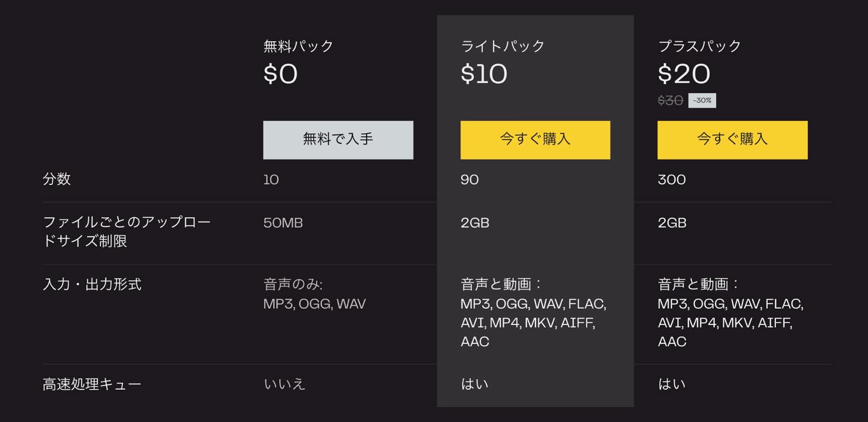
Task: Click the ファイルごとのアップロードサイズ制限 label
Action: pos(127,231)
